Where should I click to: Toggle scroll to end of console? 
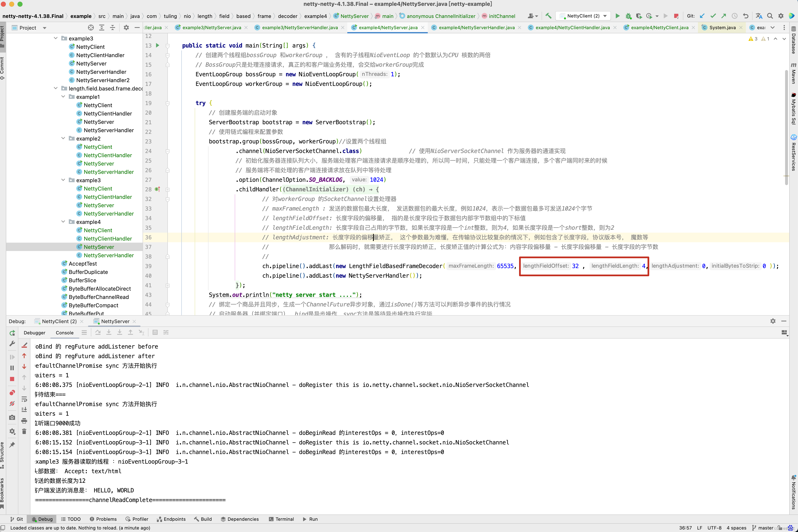24,410
